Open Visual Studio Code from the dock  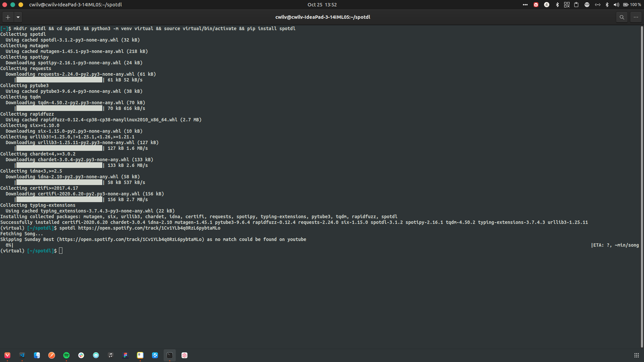coord(22,355)
